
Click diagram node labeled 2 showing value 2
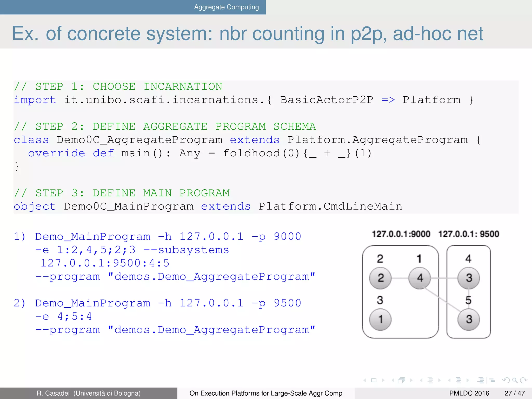point(380,278)
